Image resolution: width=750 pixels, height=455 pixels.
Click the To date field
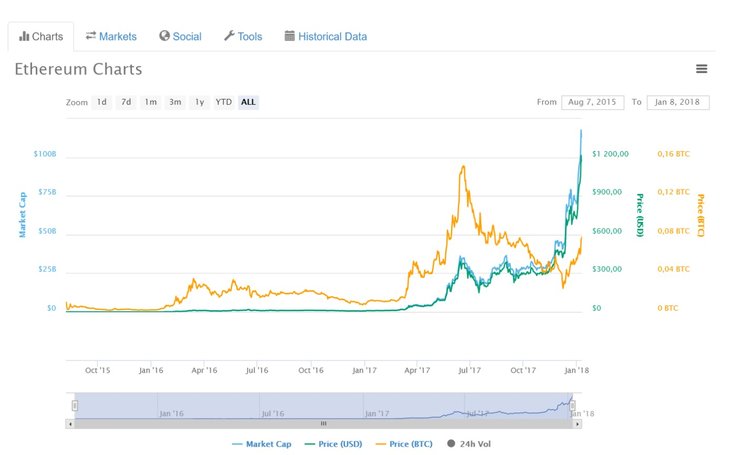pos(678,102)
